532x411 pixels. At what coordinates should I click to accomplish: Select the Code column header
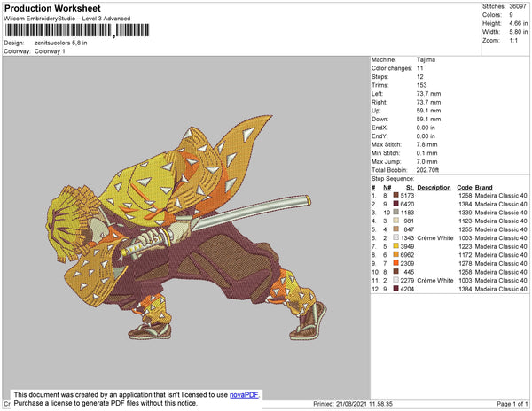tap(465, 188)
